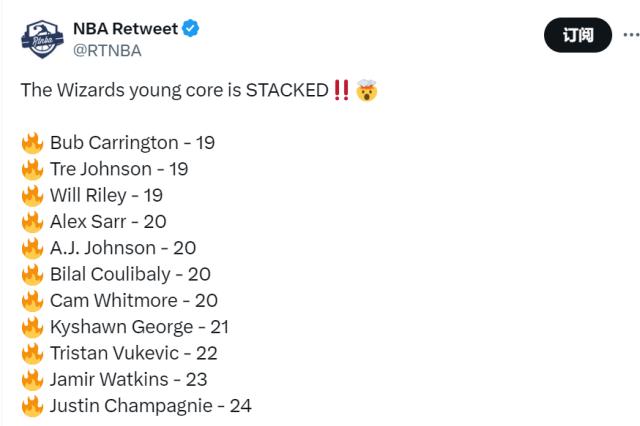Screen dimensions: 640x426
Task: Click the red double exclamation emoji
Action: [341, 90]
